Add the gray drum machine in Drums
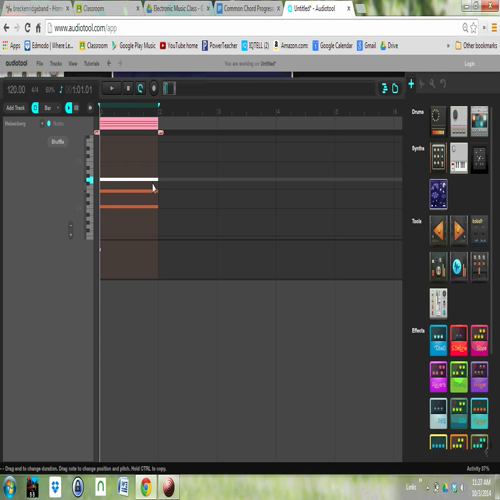Screen dimensions: 500x500 [459, 121]
